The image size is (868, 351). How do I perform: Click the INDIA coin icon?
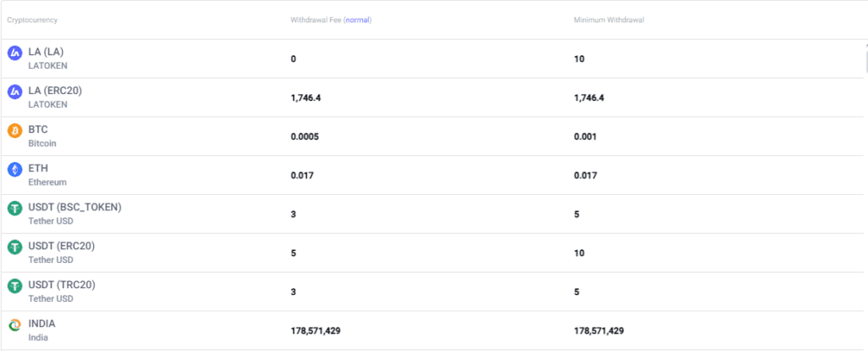click(14, 325)
